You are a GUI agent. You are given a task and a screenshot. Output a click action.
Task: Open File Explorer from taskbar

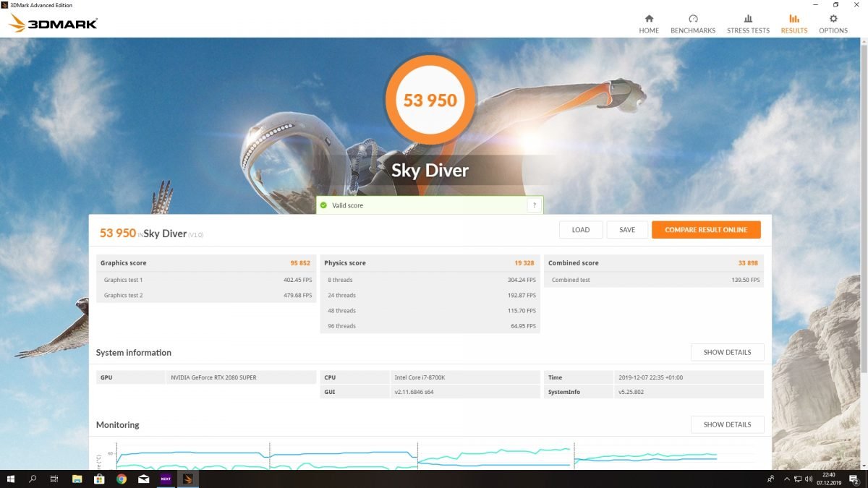pos(77,479)
